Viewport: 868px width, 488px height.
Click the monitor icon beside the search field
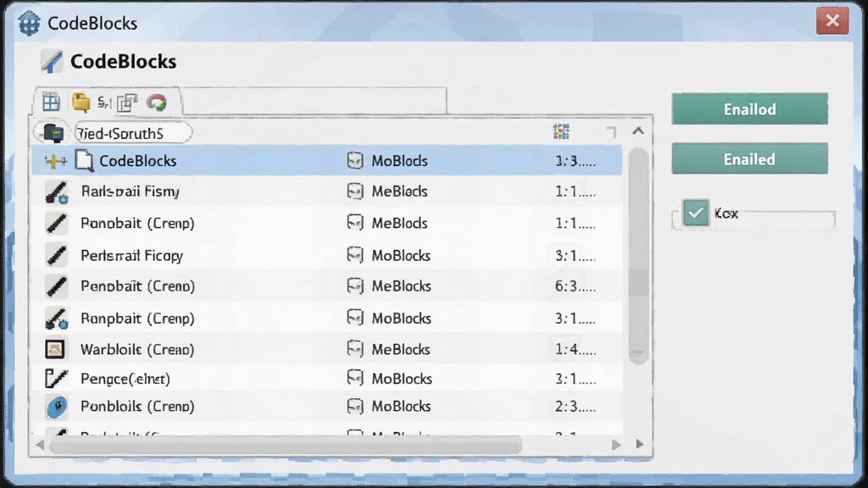53,133
